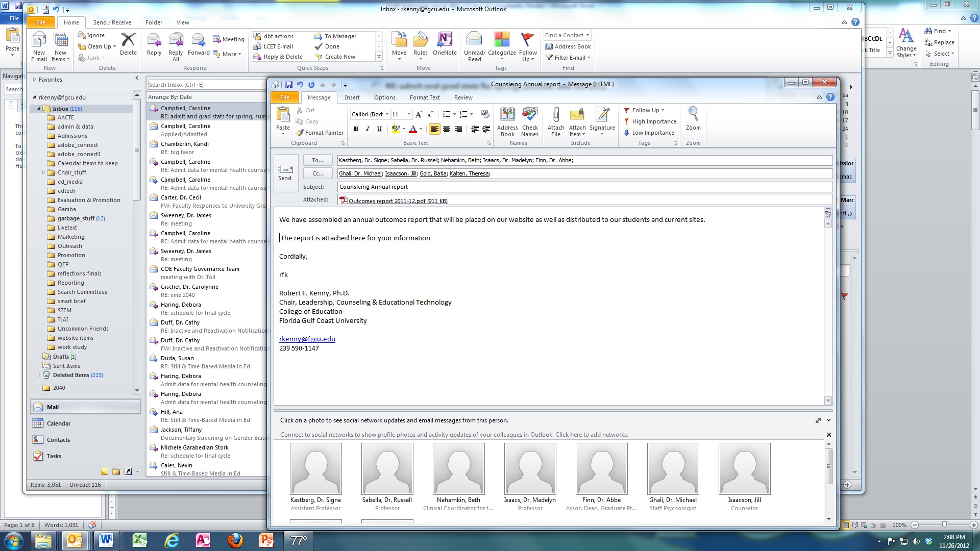Click the To... recipients button
980x551 pixels.
317,160
